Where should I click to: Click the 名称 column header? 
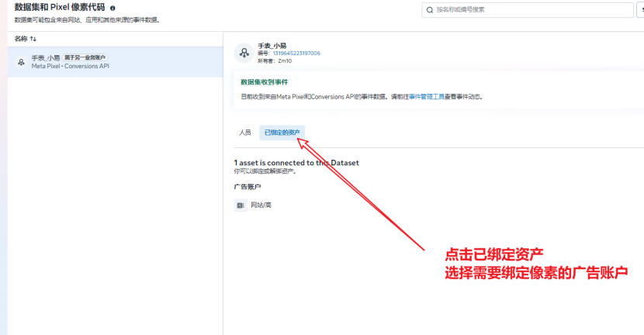pyautogui.click(x=21, y=39)
